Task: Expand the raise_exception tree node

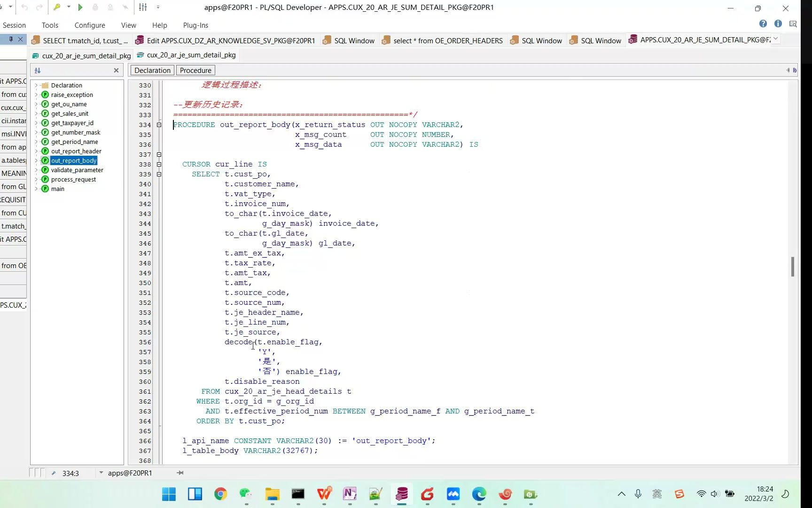Action: click(x=36, y=95)
